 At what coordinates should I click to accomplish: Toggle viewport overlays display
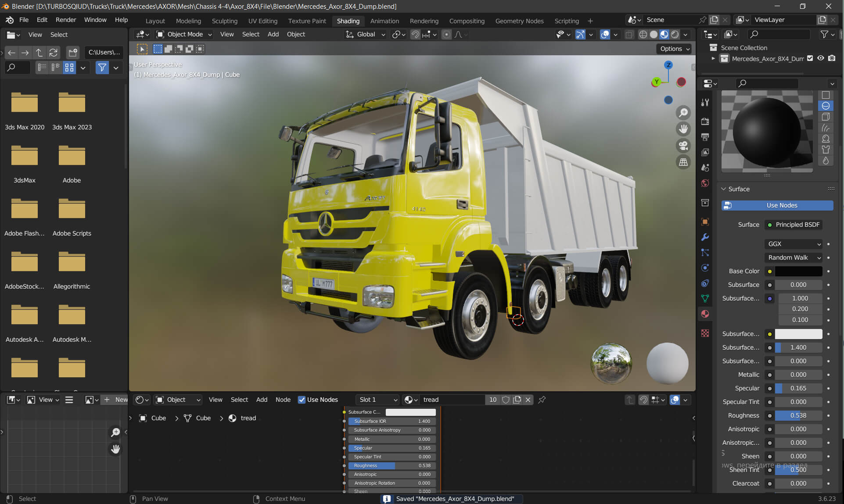605,34
